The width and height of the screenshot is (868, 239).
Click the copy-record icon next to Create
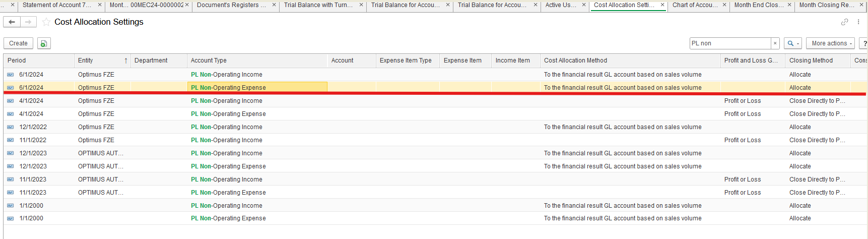(44, 44)
